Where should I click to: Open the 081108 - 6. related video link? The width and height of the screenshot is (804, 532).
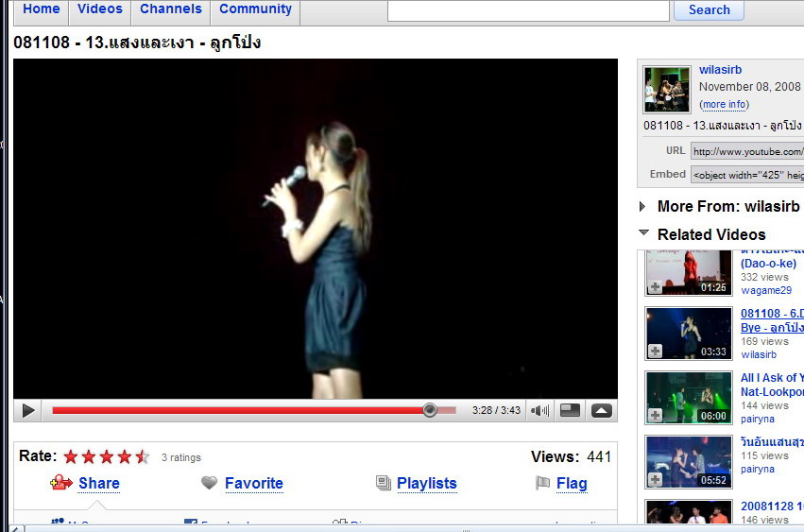[772, 320]
